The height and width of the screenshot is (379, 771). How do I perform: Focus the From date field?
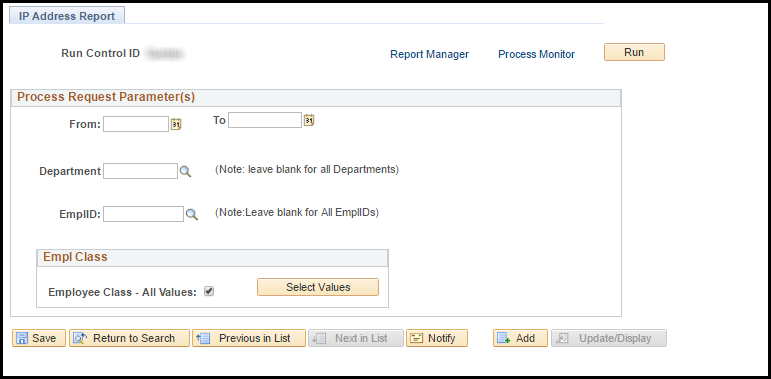(136, 124)
